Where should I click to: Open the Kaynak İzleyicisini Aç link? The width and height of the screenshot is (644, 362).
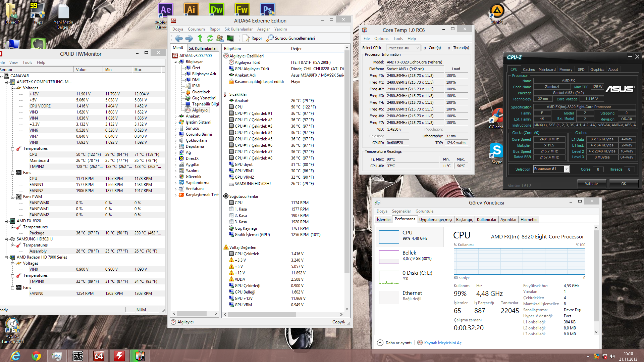click(443, 343)
